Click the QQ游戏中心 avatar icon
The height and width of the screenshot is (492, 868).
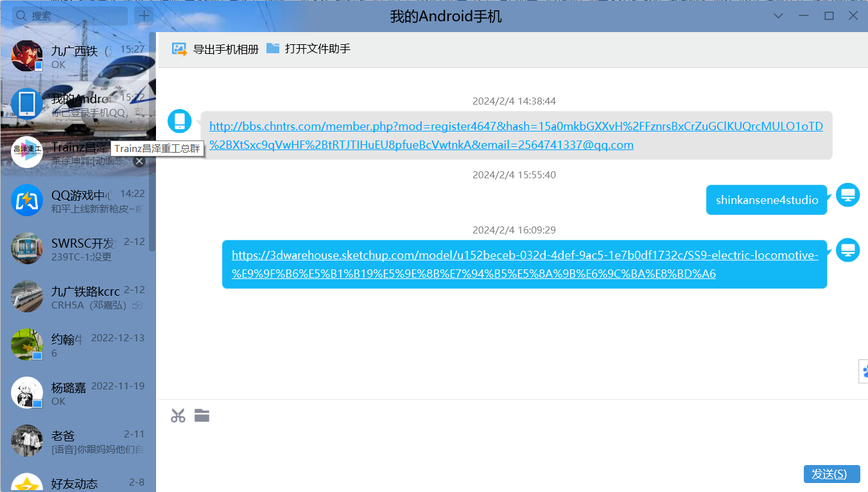click(27, 200)
